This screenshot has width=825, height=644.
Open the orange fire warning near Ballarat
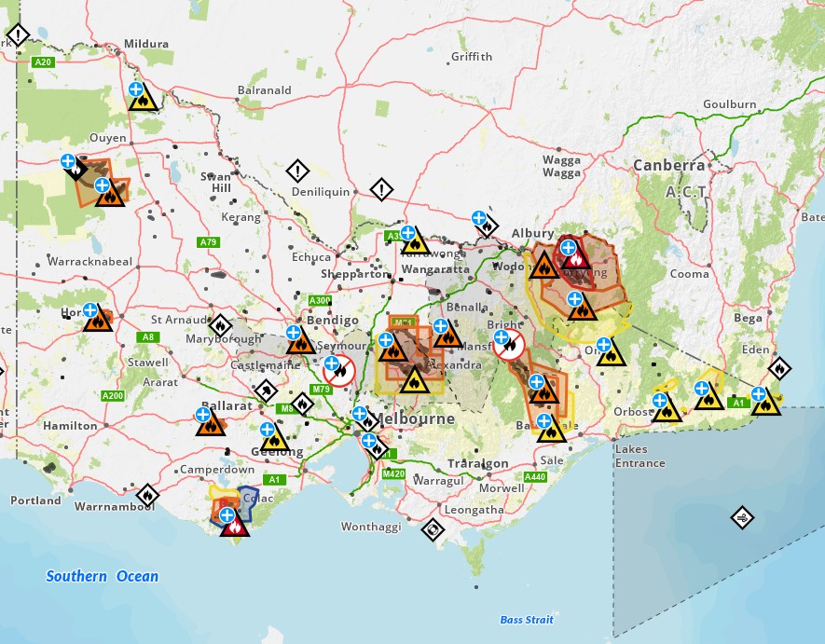point(211,425)
